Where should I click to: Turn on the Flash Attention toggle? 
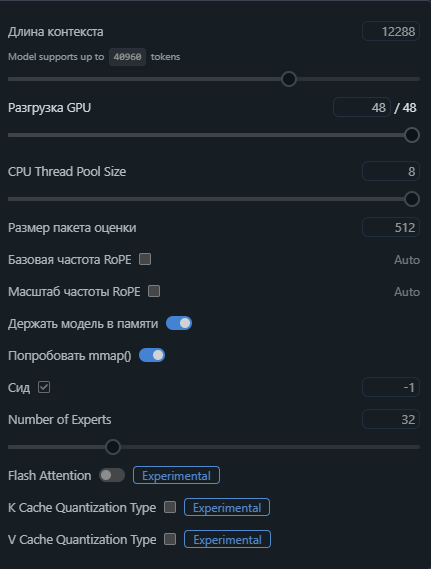click(x=112, y=475)
